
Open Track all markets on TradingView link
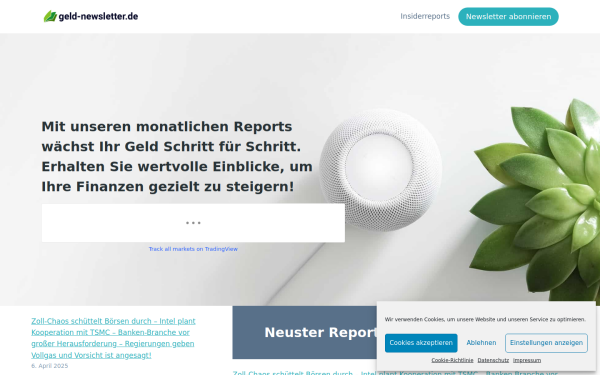(193, 249)
